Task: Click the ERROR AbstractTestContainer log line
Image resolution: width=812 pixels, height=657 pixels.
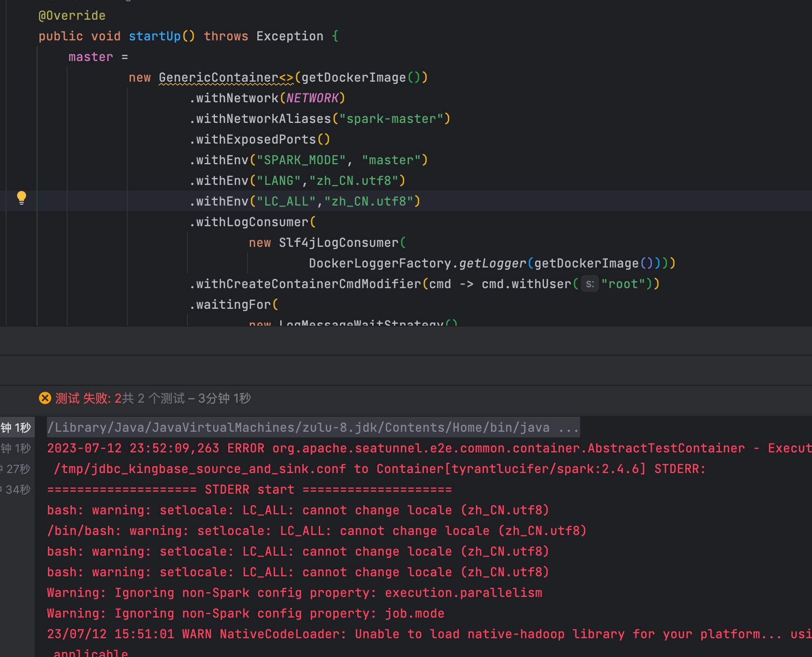Action: [429, 448]
